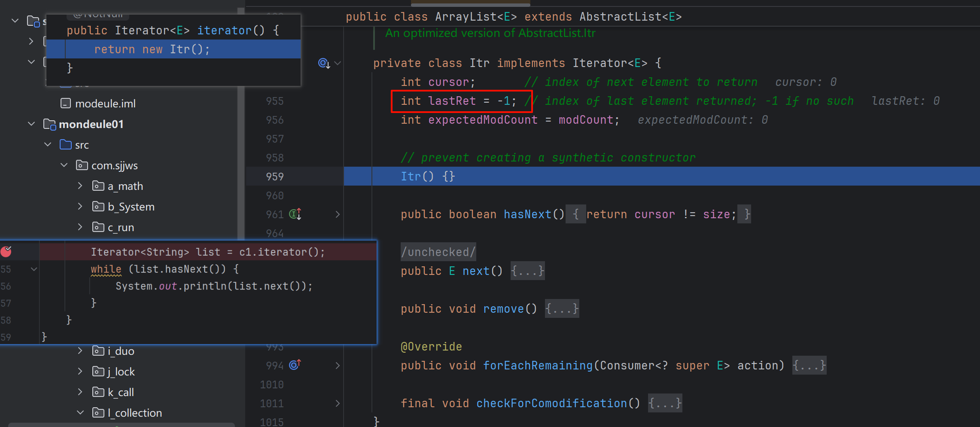Screen dimensions: 980x427
Task: Expand the folded body of forEachRemaining
Action: pos(809,366)
